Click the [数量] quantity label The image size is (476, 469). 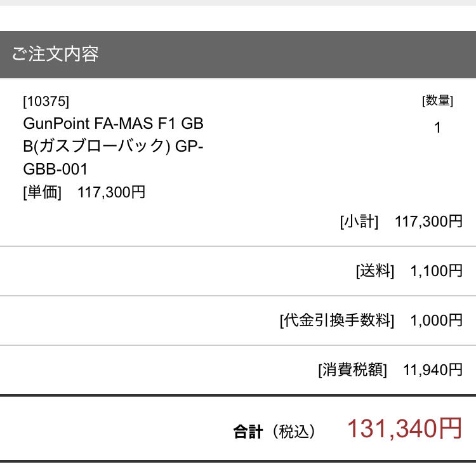[x=437, y=101]
